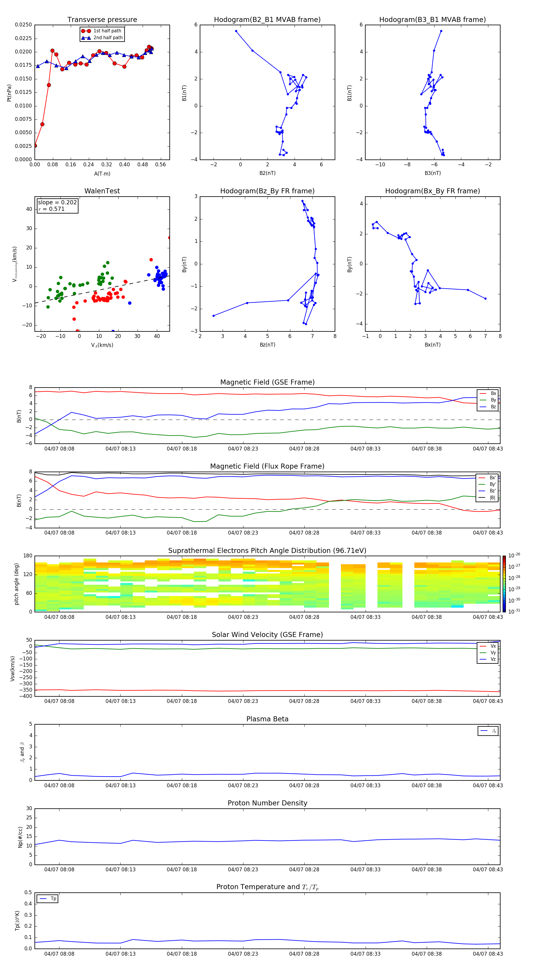This screenshot has height=980, width=535.
Task: Click 'Hodogram(B2_B1 MVAB frame)' title
Action: [x=267, y=20]
